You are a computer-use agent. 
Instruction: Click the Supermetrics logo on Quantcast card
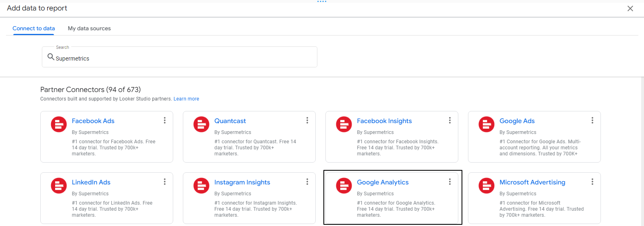click(201, 124)
